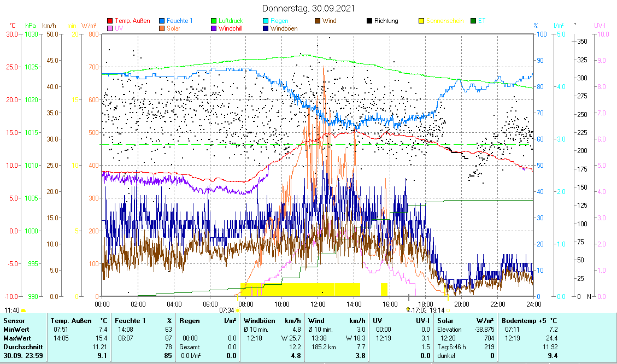This screenshot has height=364, width=617.
Task: Click the sunrise icon next to 07:34
Action: pyautogui.click(x=238, y=310)
